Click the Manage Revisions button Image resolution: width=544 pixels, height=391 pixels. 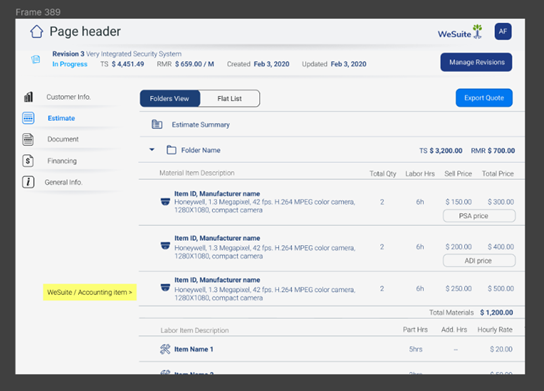pos(476,62)
